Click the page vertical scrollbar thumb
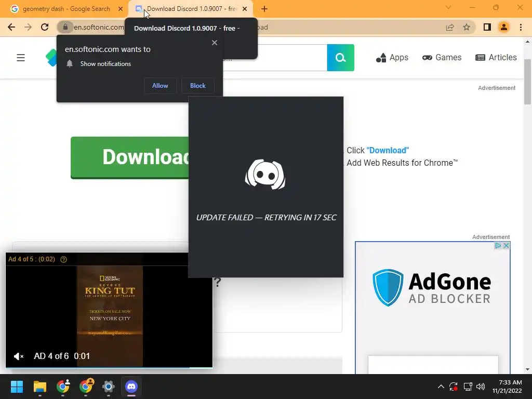This screenshot has height=399, width=532. (x=527, y=82)
